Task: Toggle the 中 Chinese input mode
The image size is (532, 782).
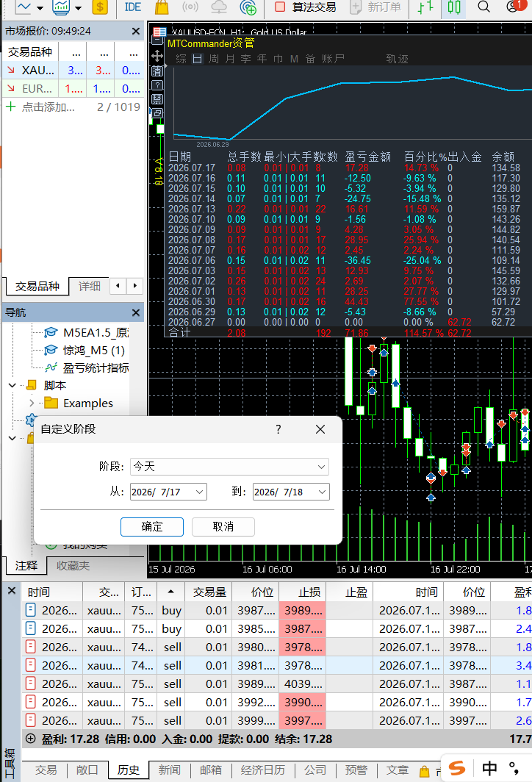Action: tap(489, 768)
